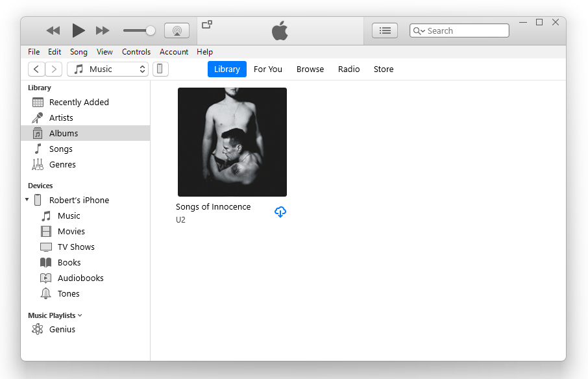The height and width of the screenshot is (379, 588).
Task: Collapse the Robert's iPhone device tree
Action: pos(27,200)
